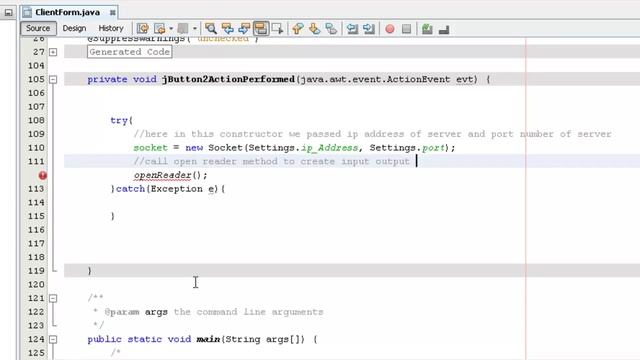Close the ClientForm.java tab
The image size is (640, 360).
113,13
